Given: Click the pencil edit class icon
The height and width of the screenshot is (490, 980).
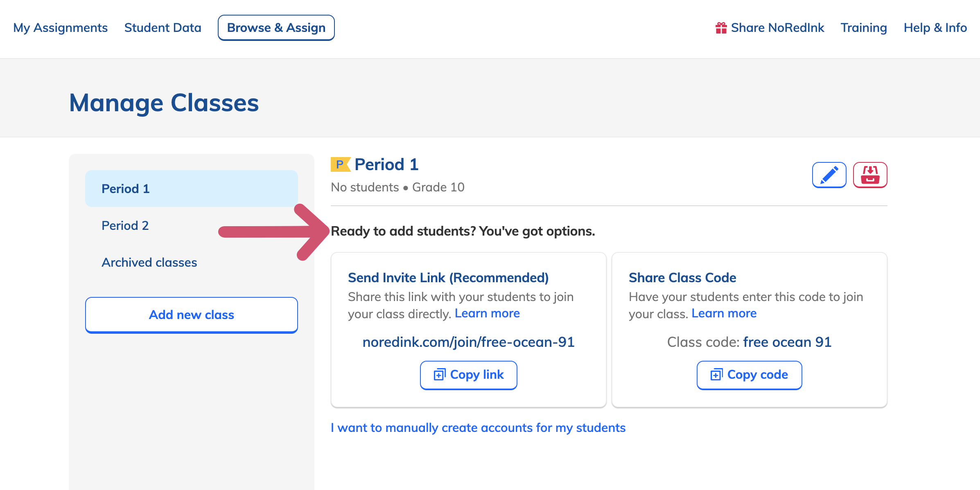Looking at the screenshot, I should click(x=829, y=175).
